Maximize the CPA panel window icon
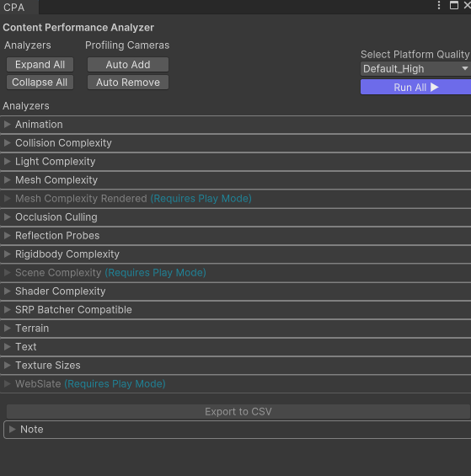The width and height of the screenshot is (471, 476). [x=454, y=5]
